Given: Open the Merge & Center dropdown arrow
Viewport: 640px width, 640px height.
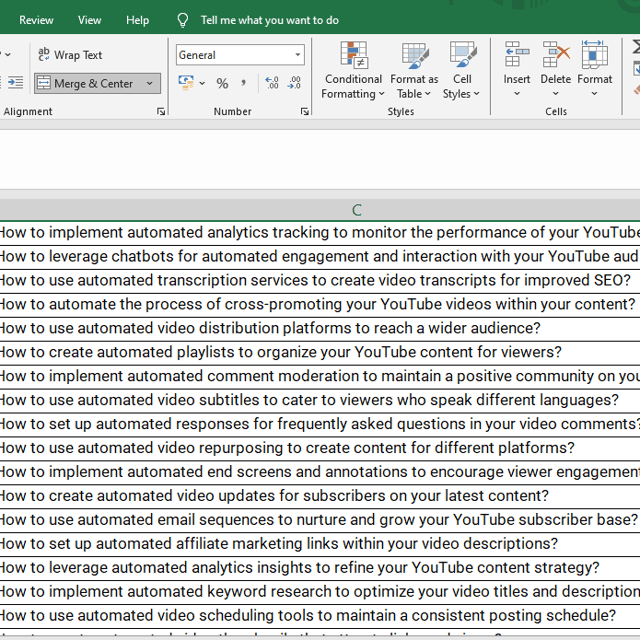Looking at the screenshot, I should [150, 84].
